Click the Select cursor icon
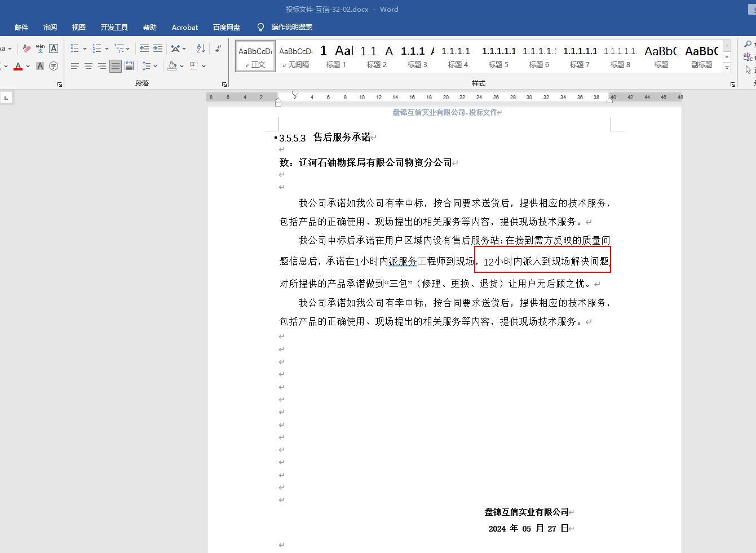 pos(748,70)
